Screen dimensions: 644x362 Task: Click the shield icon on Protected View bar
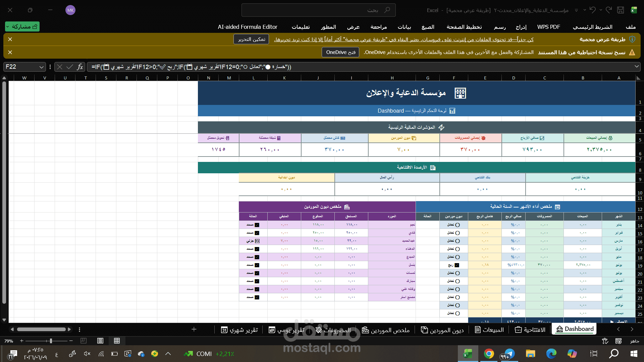click(x=632, y=39)
